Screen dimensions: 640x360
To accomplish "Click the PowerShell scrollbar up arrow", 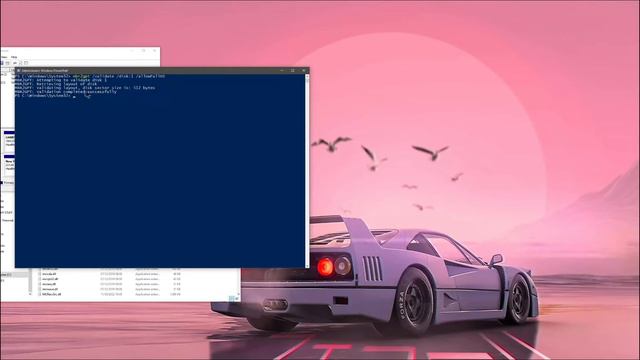I will click(307, 76).
